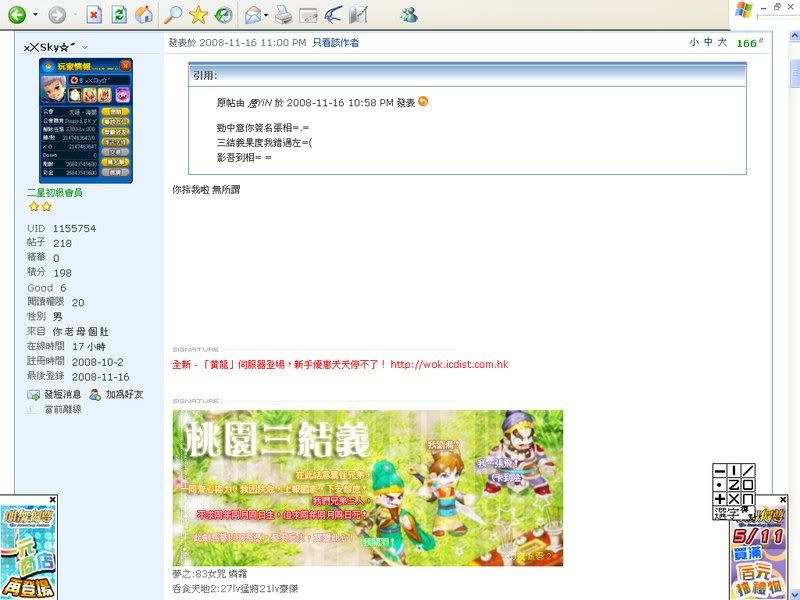Set large font size with 大
The height and width of the screenshot is (600, 800).
point(722,42)
